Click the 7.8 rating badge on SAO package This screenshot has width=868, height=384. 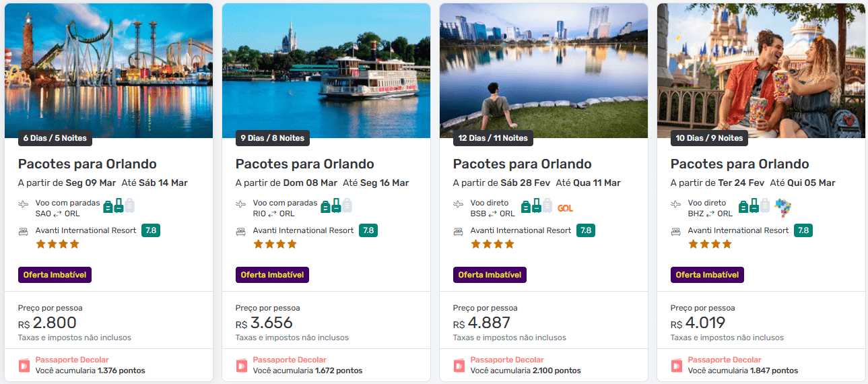(151, 230)
